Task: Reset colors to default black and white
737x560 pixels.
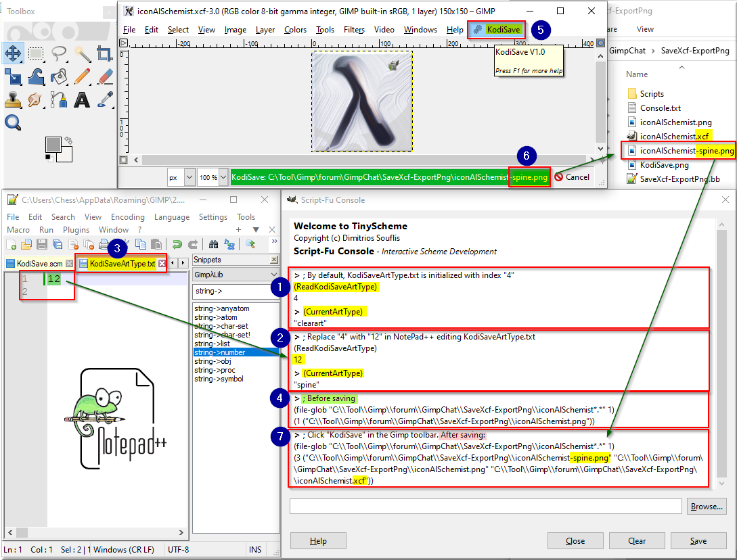Action: tap(48, 158)
